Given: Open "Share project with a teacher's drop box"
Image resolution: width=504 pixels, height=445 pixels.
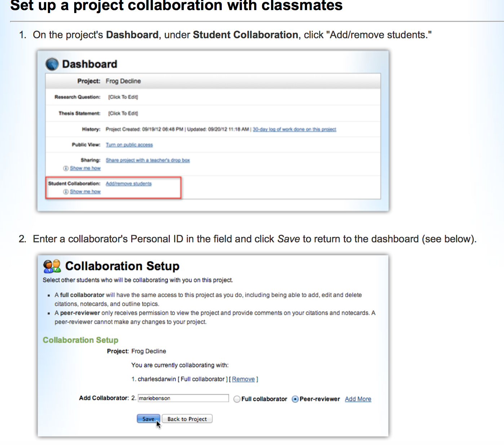Looking at the screenshot, I should [x=147, y=160].
